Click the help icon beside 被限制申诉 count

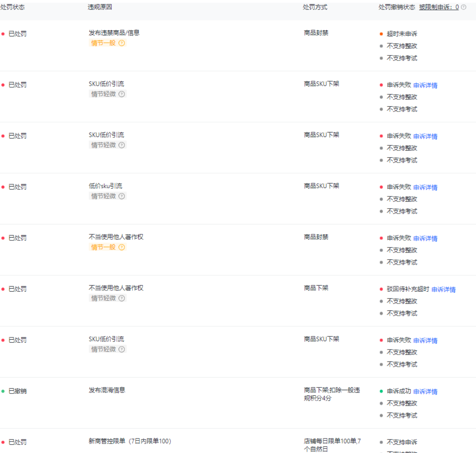pos(464,7)
